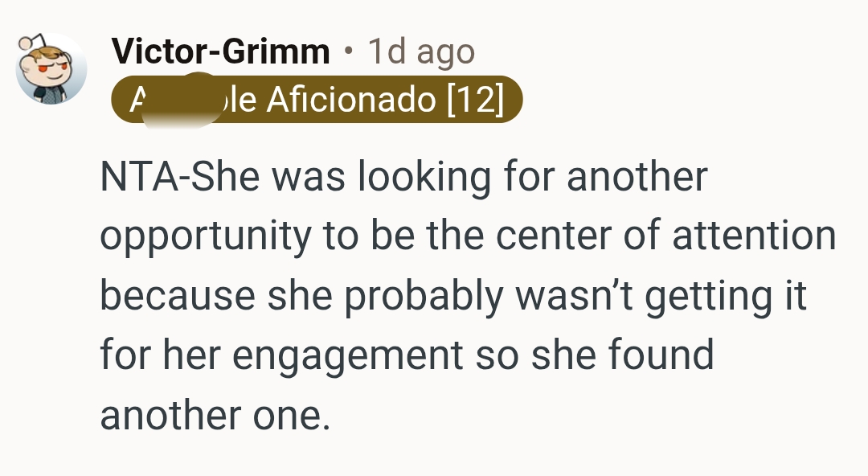Click the word "because" in the comment
The height and width of the screenshot is (476, 868).
pyautogui.click(x=178, y=295)
